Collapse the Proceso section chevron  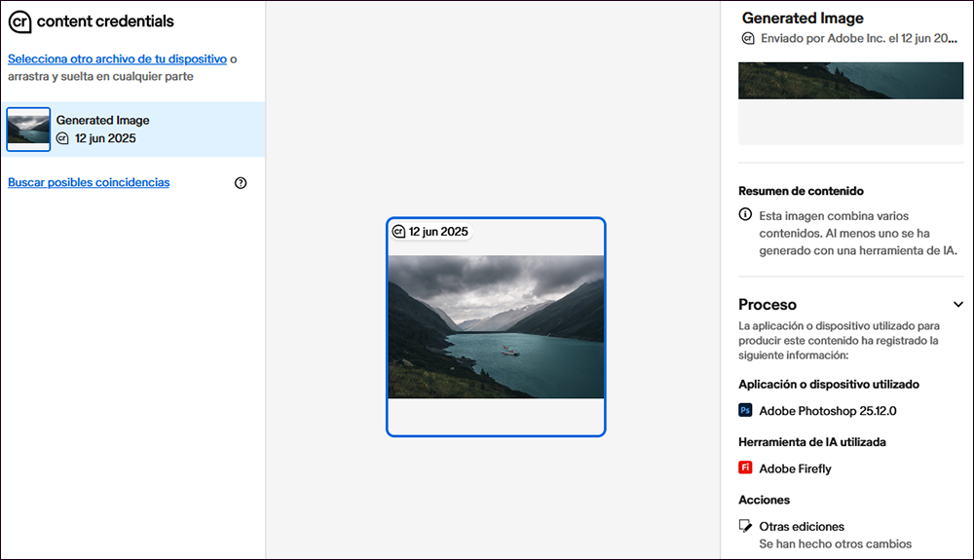point(957,304)
